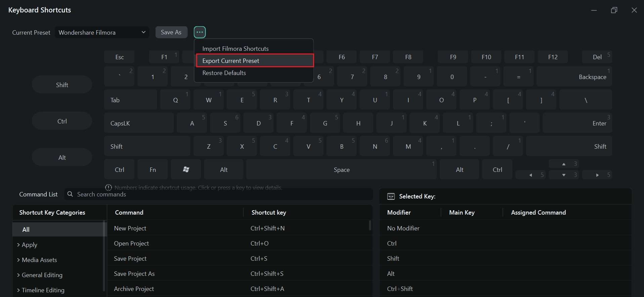Click the Command column header
The height and width of the screenshot is (297, 644).
[x=129, y=212]
